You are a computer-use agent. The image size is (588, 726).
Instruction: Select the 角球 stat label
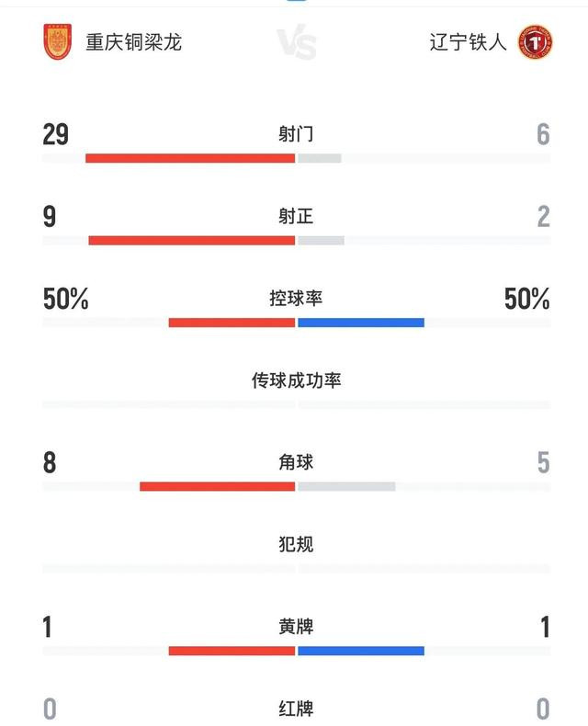click(296, 462)
